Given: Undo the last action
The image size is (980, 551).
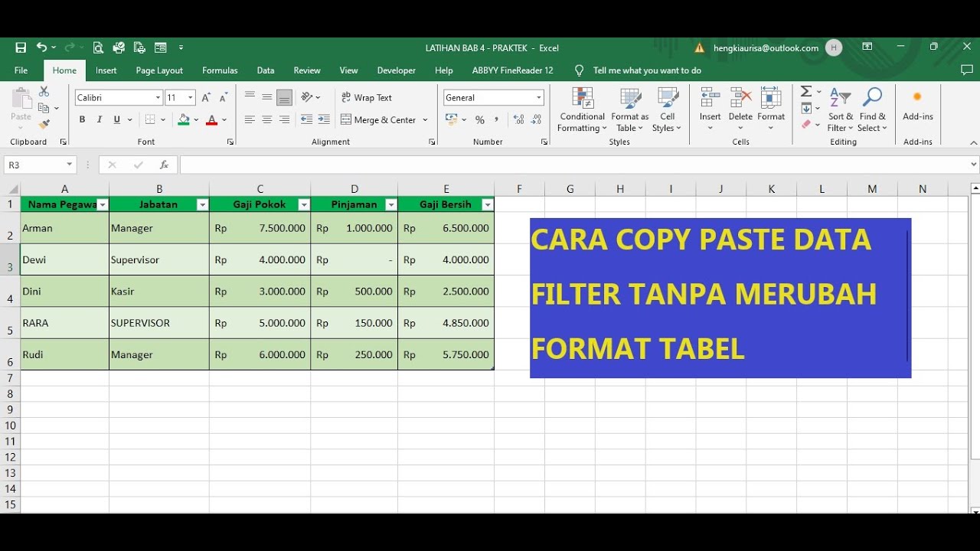Looking at the screenshot, I should pyautogui.click(x=41, y=47).
